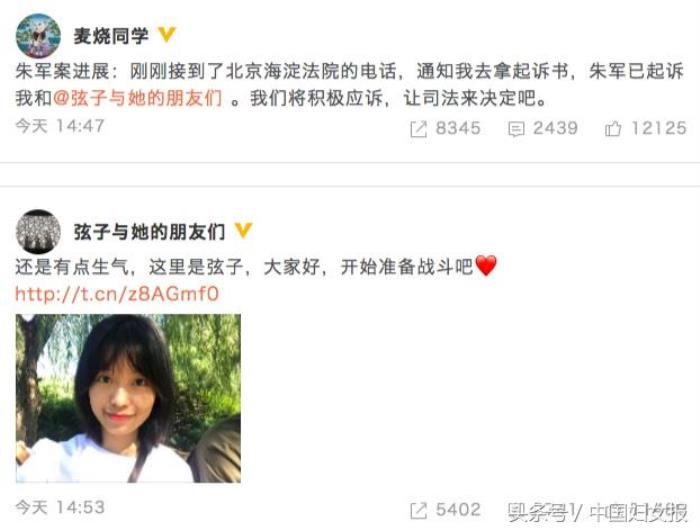Open the http://t.cn/z8AGmf0 link
Screen dimensions: 700x530
(117, 294)
